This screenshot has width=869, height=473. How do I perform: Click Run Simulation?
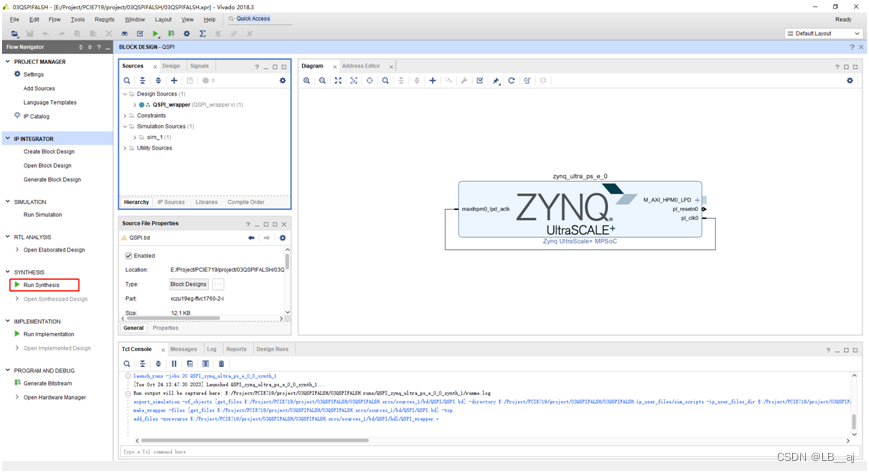(x=43, y=215)
